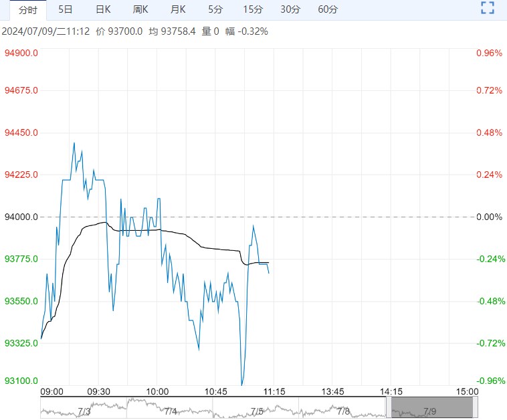Select the 分时 tab
507x420 pixels.
coord(28,10)
